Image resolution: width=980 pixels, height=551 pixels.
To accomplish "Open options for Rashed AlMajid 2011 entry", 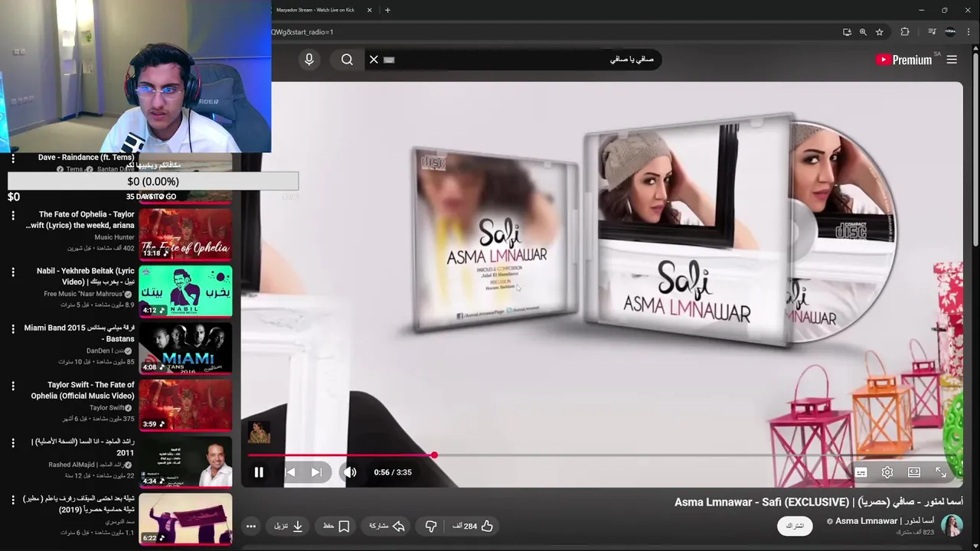I will point(12,442).
